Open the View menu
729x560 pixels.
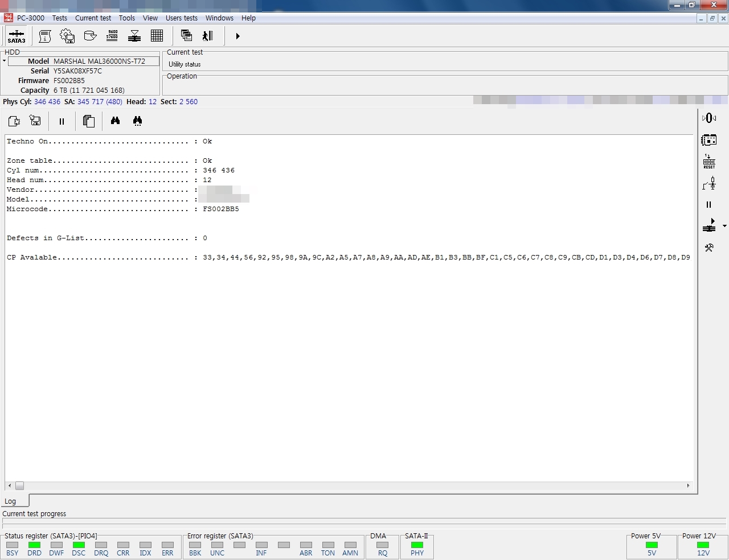[x=150, y=18]
